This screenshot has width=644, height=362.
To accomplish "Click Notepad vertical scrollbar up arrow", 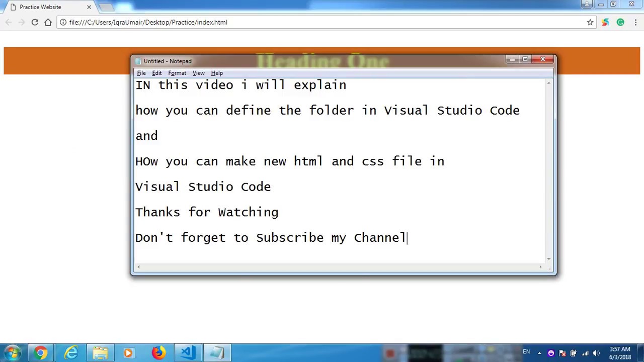I will pyautogui.click(x=549, y=83).
